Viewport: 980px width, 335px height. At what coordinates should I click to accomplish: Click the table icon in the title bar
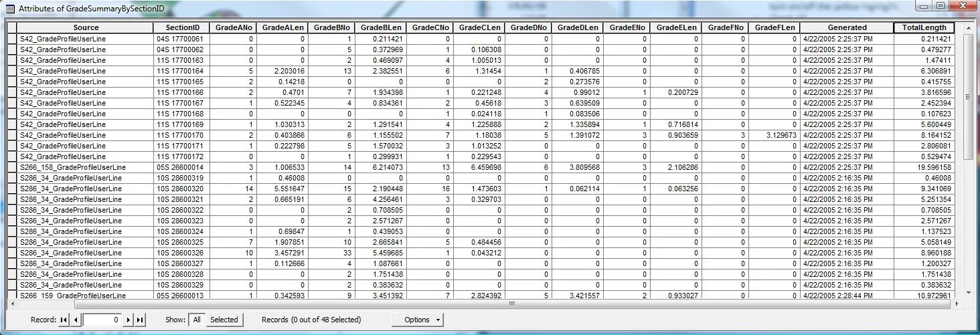point(9,9)
